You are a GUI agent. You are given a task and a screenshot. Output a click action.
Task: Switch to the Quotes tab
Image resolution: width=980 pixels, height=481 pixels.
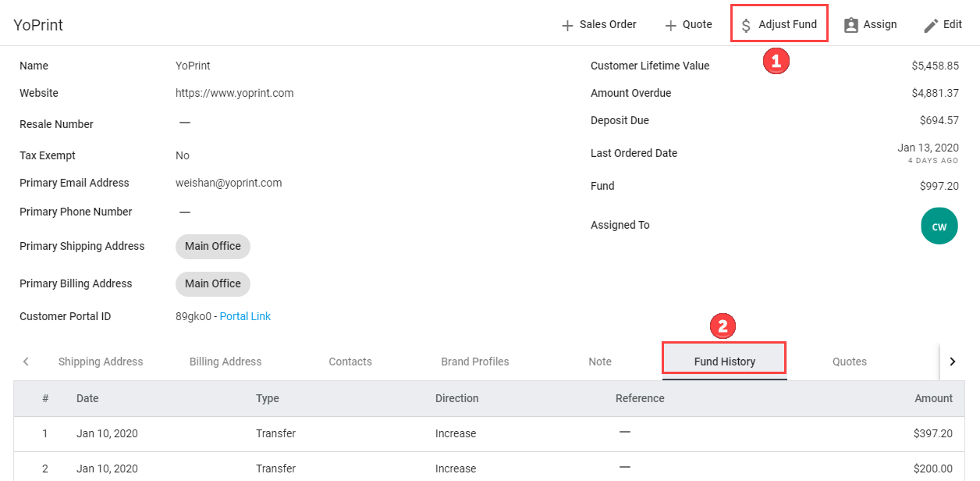(x=850, y=362)
